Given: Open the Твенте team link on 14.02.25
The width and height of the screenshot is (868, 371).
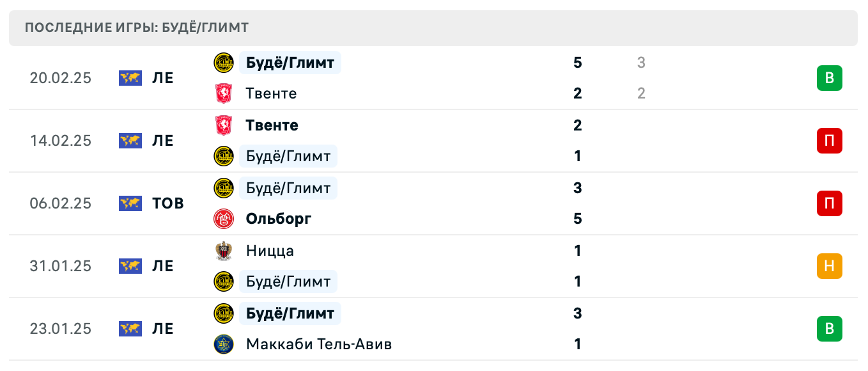Looking at the screenshot, I should [x=272, y=125].
